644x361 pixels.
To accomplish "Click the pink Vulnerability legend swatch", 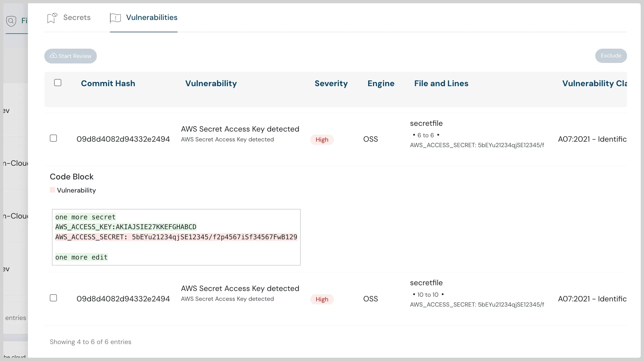I will [x=52, y=190].
